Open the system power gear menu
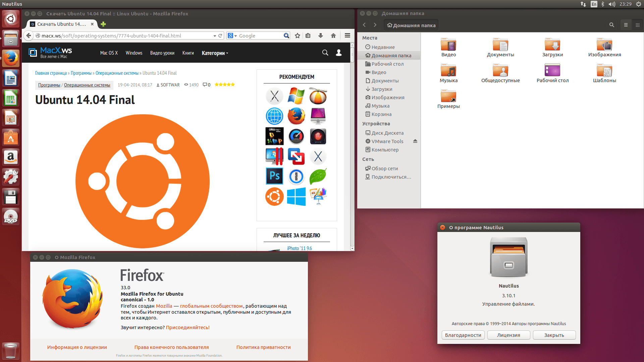The width and height of the screenshot is (644, 362). pos(639,4)
